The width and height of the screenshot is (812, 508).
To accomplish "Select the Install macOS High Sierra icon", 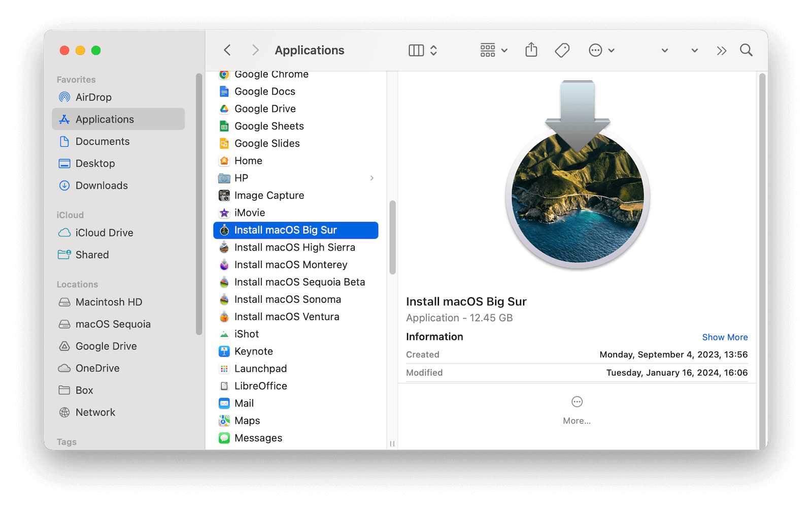I will click(224, 247).
